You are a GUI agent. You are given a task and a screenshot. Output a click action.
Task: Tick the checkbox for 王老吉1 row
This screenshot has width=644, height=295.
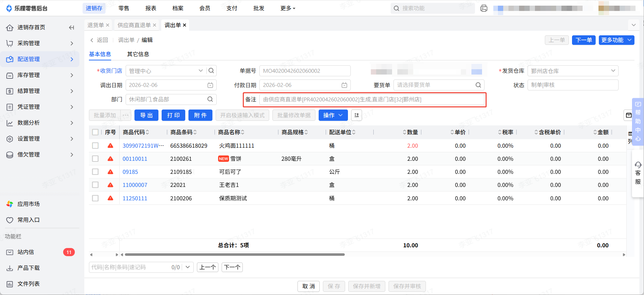(95, 185)
